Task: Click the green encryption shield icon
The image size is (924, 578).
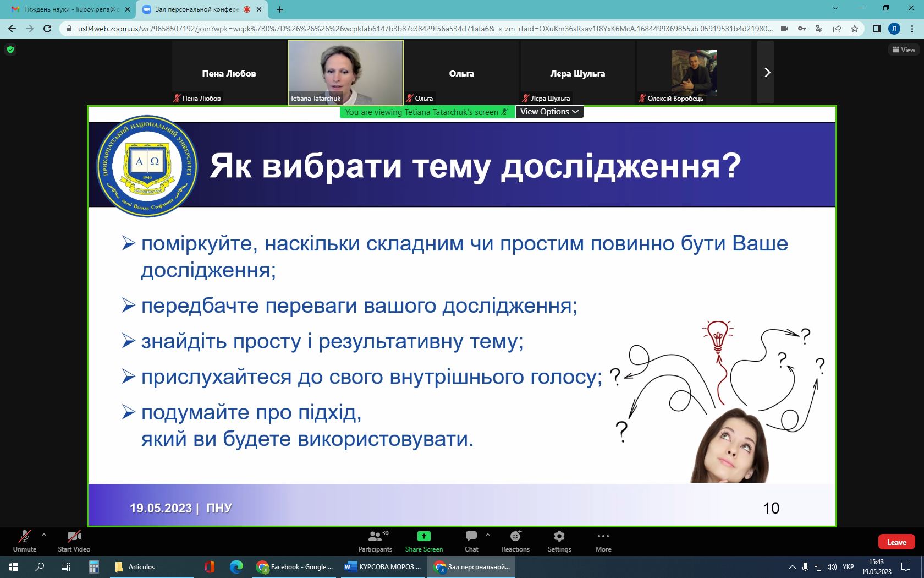Action: click(10, 50)
